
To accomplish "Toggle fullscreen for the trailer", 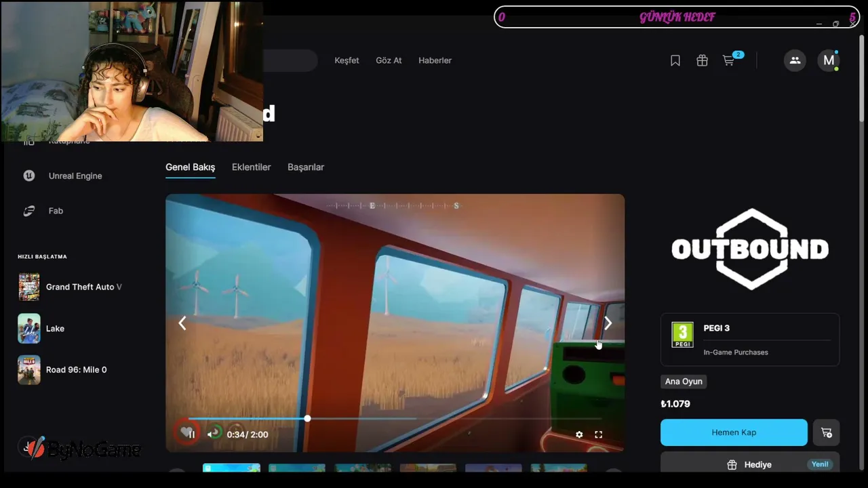I will pyautogui.click(x=598, y=434).
